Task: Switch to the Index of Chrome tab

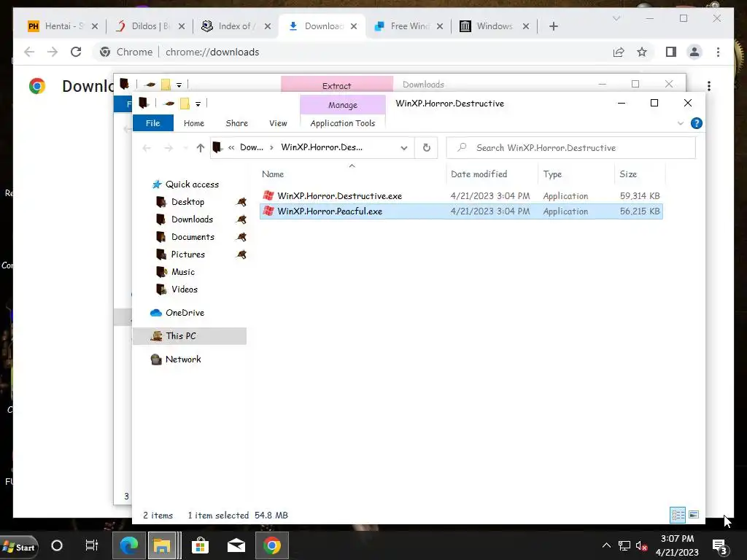Action: point(236,26)
